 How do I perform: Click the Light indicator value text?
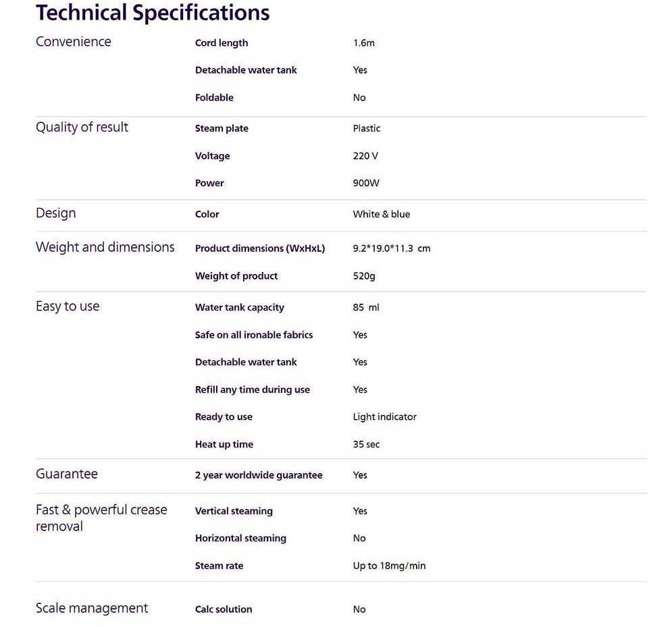pos(384,417)
